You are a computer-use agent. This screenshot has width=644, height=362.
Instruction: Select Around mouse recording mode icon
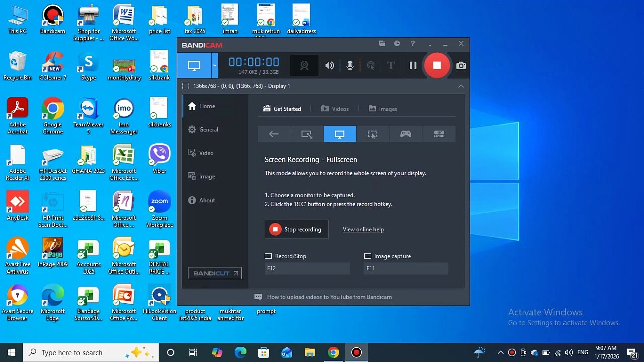pyautogui.click(x=372, y=134)
